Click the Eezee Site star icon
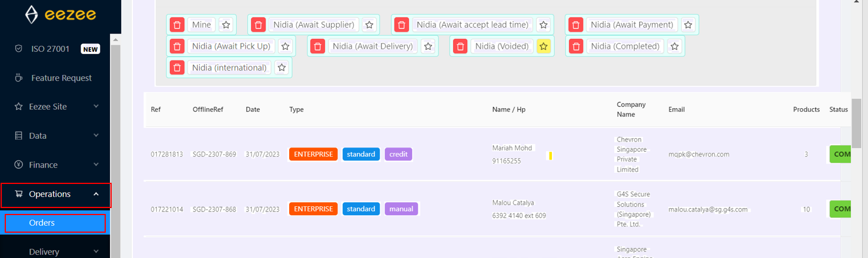 tap(18, 106)
